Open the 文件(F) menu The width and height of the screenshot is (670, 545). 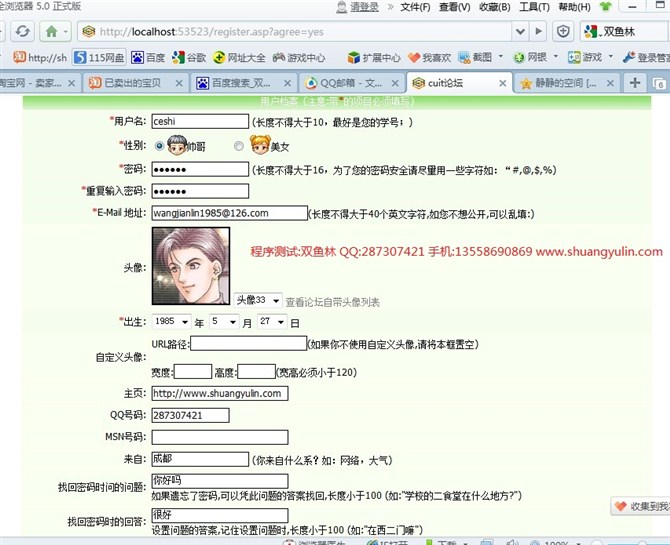tap(415, 7)
